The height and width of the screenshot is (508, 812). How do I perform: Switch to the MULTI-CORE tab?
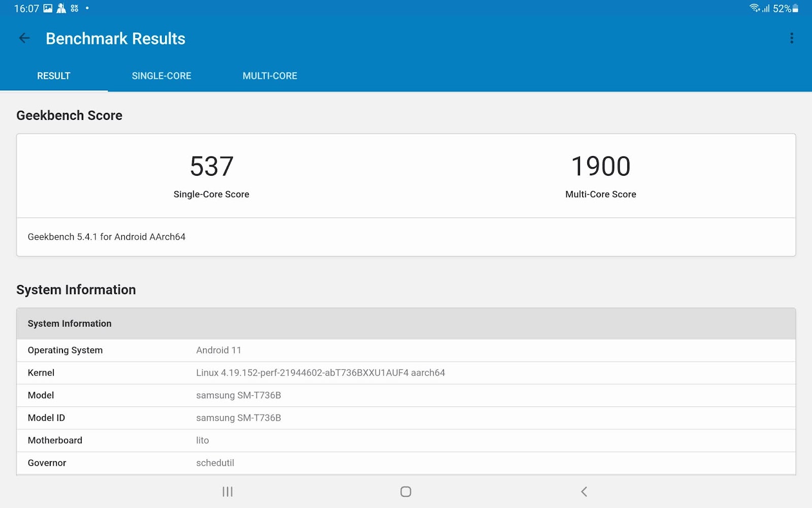coord(270,76)
